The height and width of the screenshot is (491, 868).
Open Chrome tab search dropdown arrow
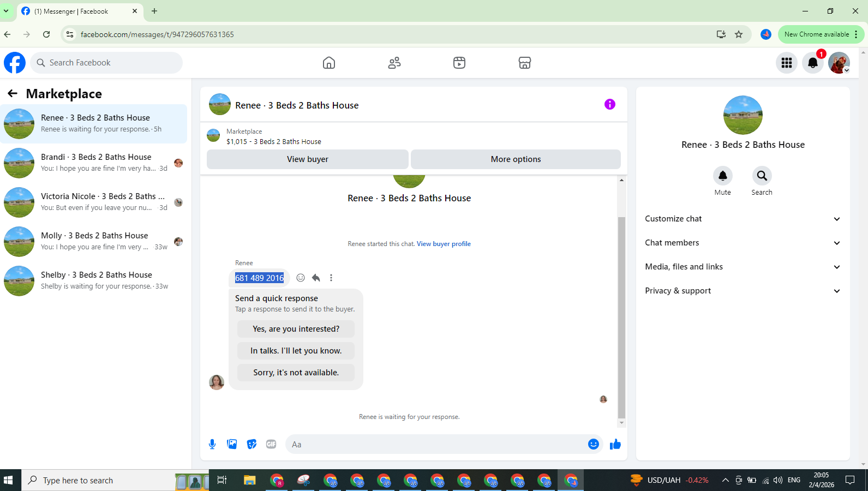[6, 11]
